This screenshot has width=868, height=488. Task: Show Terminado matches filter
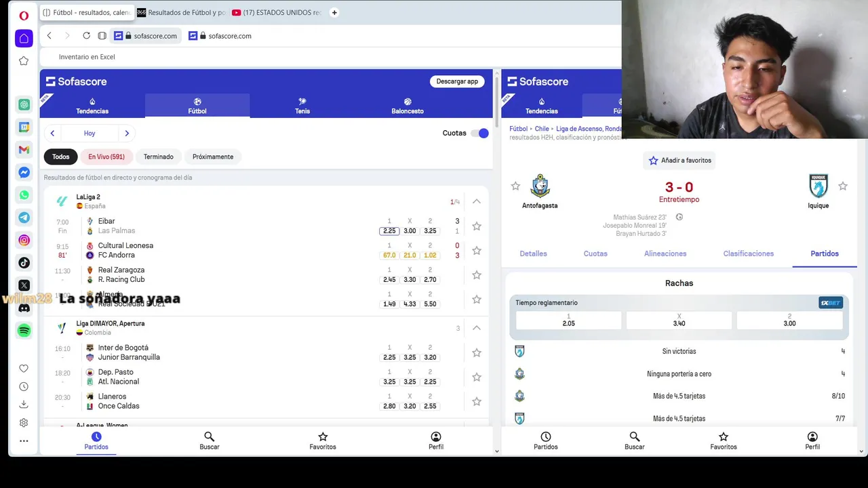[159, 157]
